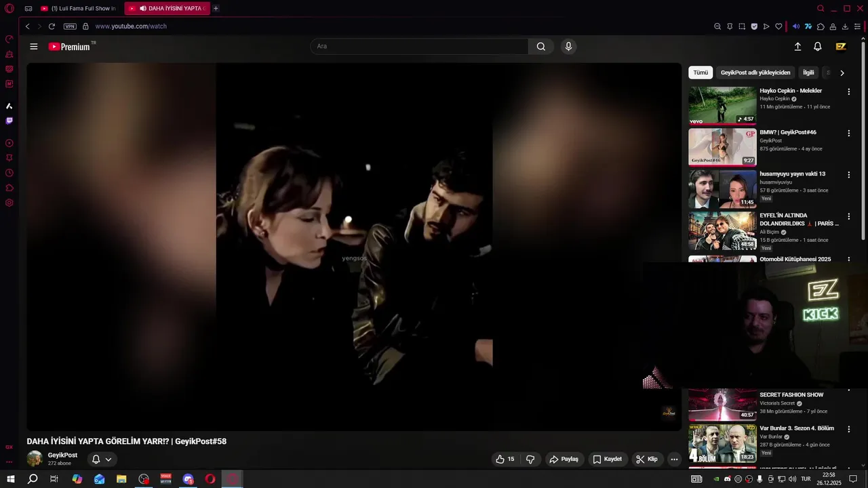Viewport: 868px width, 488px height.
Task: Open the extensions puzzle icon
Action: pos(821,26)
